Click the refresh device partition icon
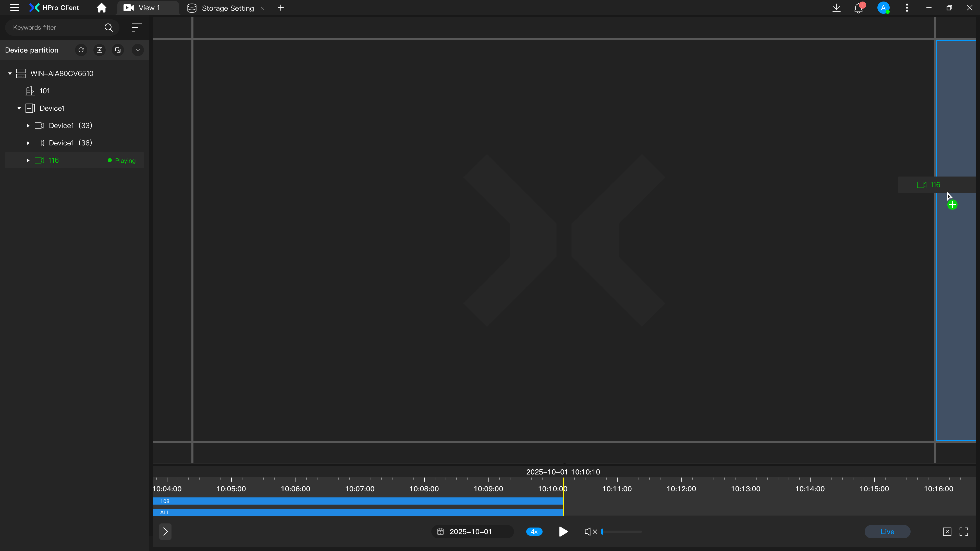 [x=81, y=50]
